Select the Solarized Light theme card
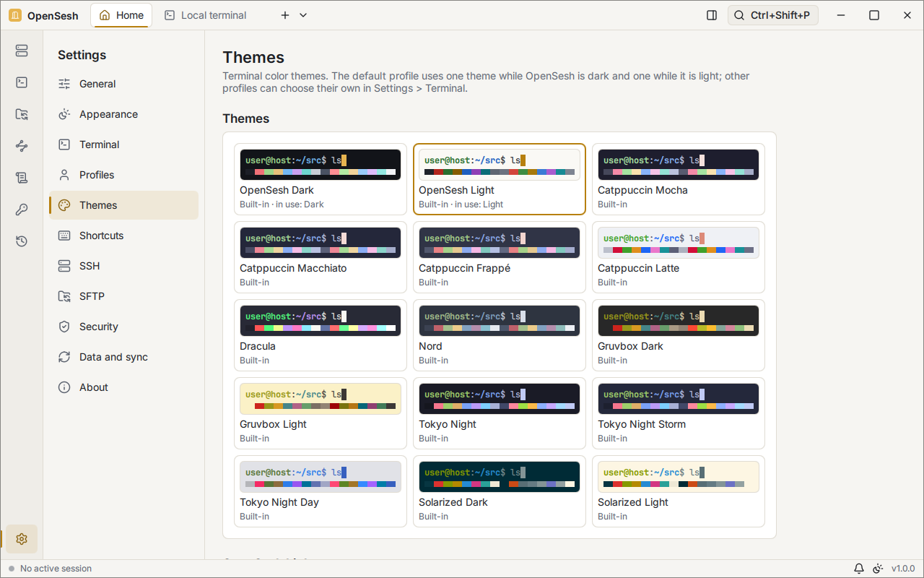924x578 pixels. point(679,491)
